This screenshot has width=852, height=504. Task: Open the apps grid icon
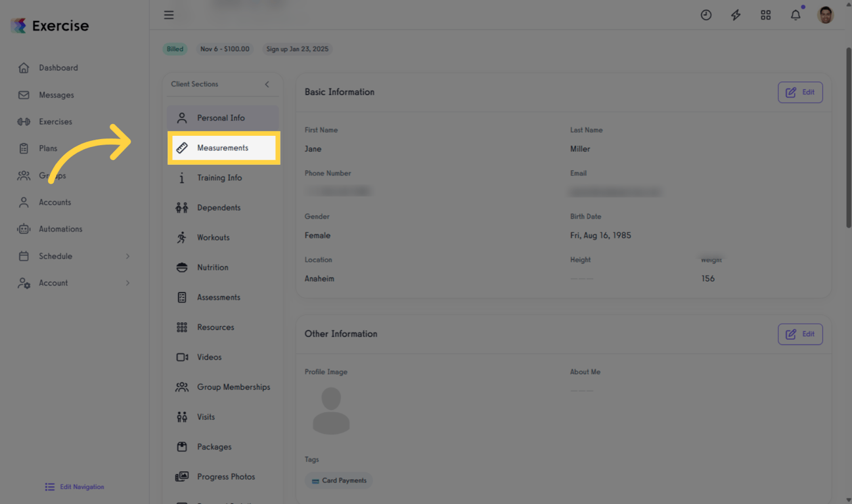pyautogui.click(x=765, y=14)
